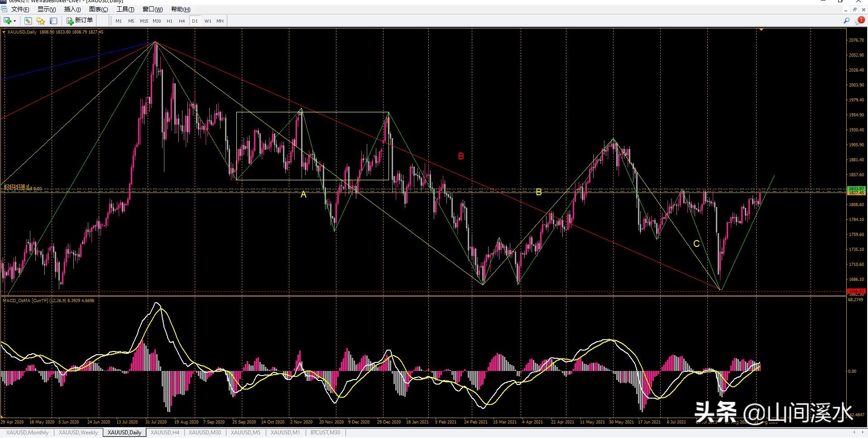The width and height of the screenshot is (868, 438).
Task: Open the 图表(C) menu
Action: tap(99, 9)
